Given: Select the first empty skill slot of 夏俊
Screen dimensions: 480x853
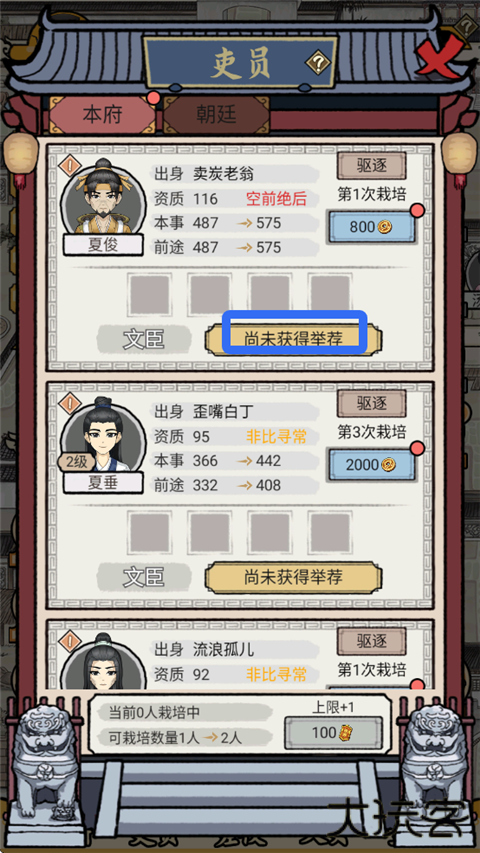Looking at the screenshot, I should (149, 294).
